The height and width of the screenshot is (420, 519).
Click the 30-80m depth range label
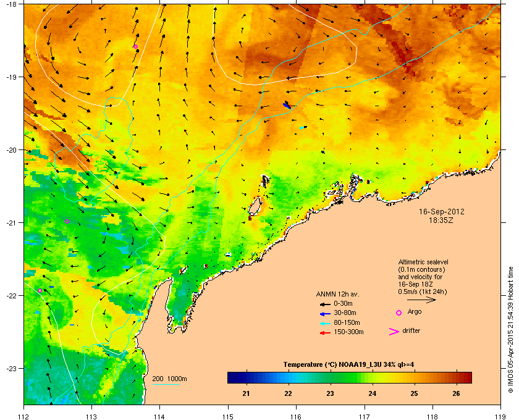345,313
